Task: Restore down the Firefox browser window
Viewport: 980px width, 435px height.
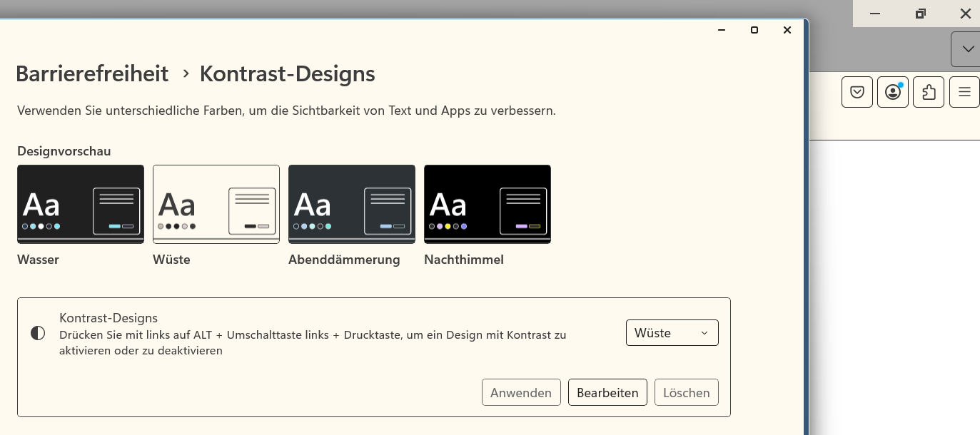Action: pos(921,14)
